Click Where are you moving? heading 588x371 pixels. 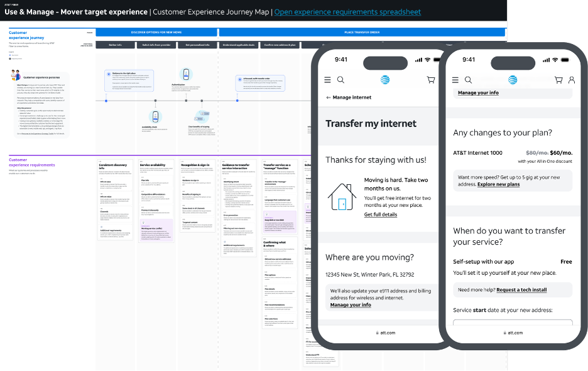pyautogui.click(x=370, y=257)
